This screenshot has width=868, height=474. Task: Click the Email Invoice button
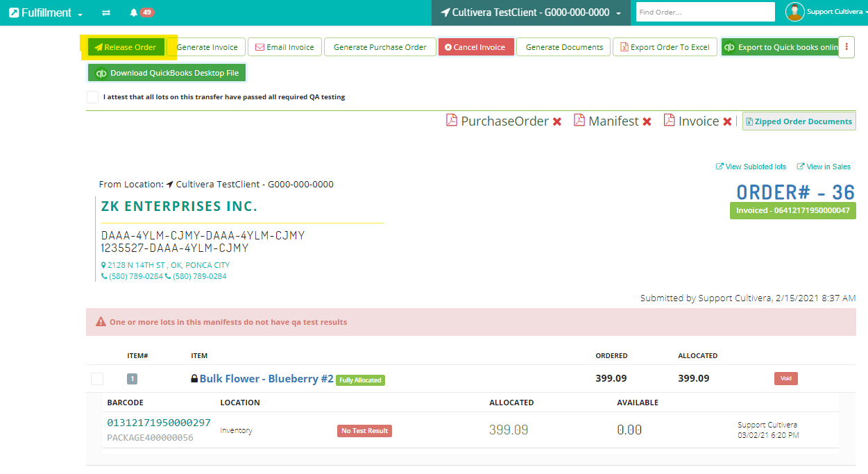pos(284,47)
